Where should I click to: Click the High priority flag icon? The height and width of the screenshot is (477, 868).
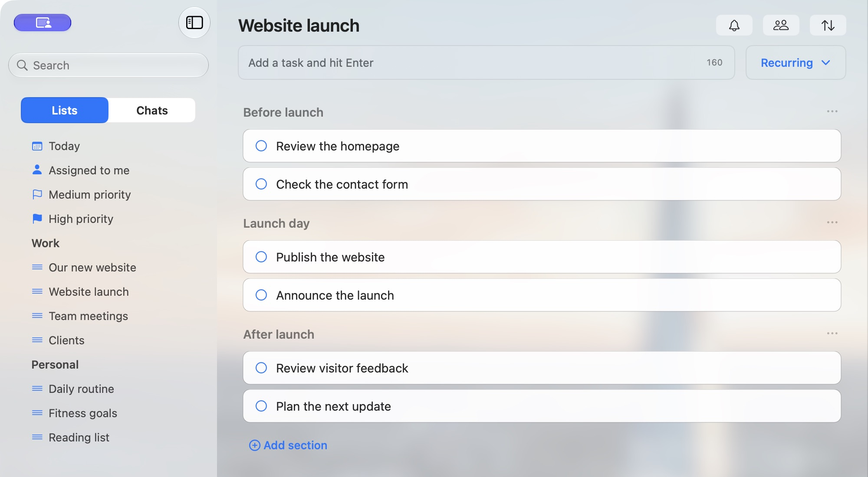37,219
